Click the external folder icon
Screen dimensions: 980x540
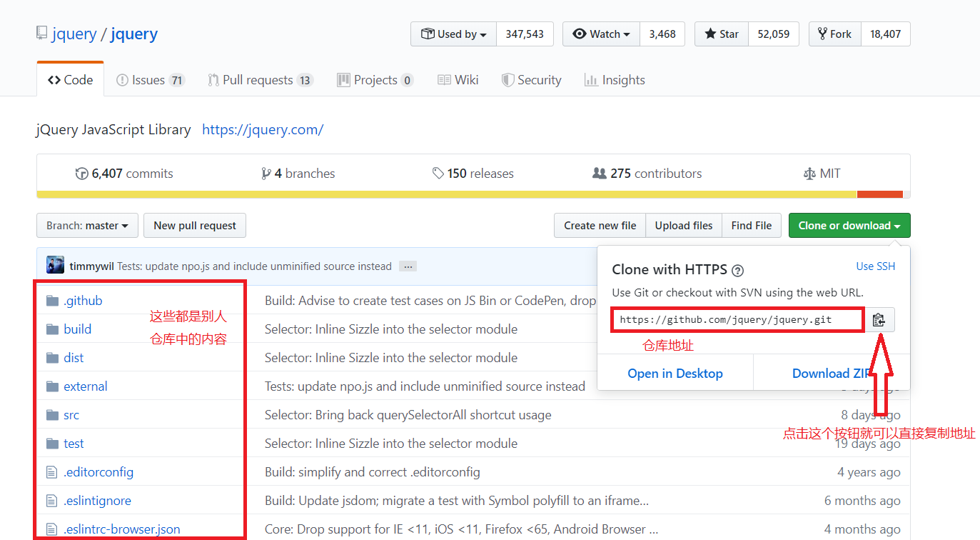click(52, 386)
